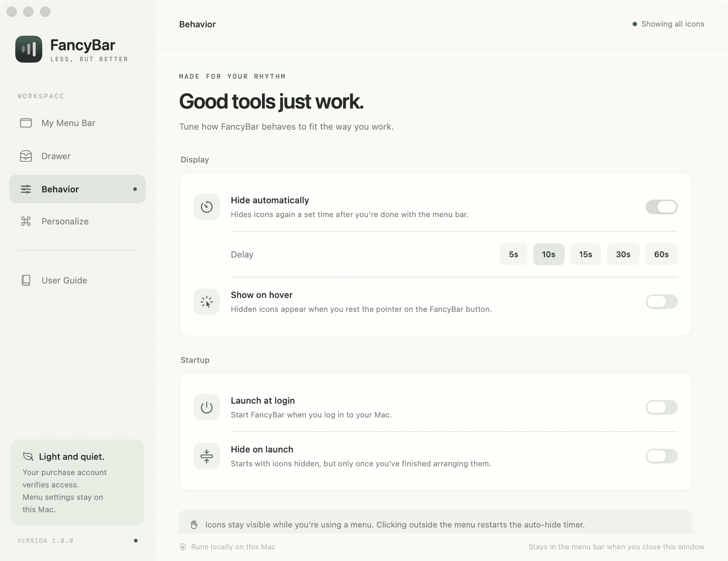The height and width of the screenshot is (561, 728).
Task: Click the Drawer tray icon
Action: click(26, 156)
